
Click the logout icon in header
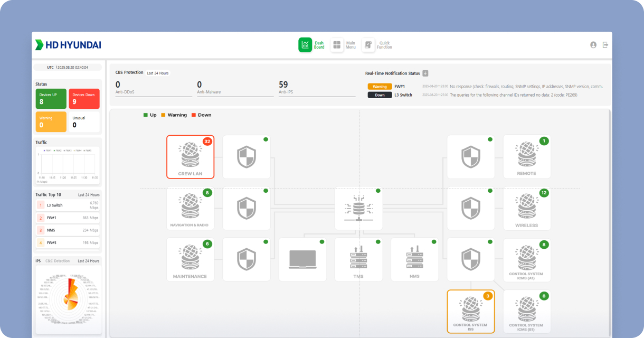click(605, 45)
